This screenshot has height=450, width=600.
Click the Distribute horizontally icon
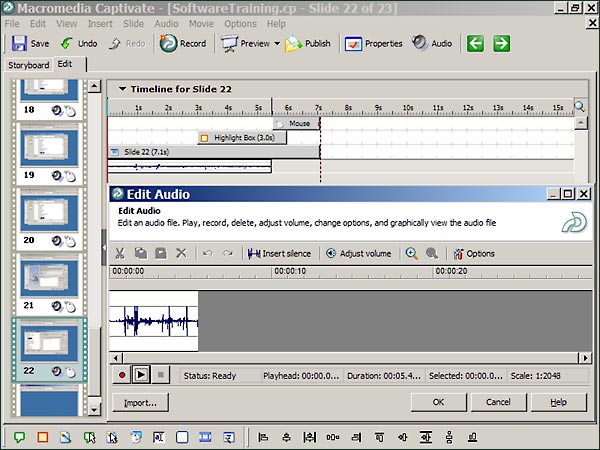pos(333,437)
